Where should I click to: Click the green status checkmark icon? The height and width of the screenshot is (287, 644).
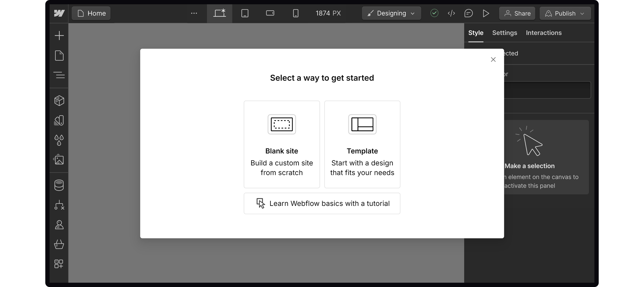tap(434, 13)
